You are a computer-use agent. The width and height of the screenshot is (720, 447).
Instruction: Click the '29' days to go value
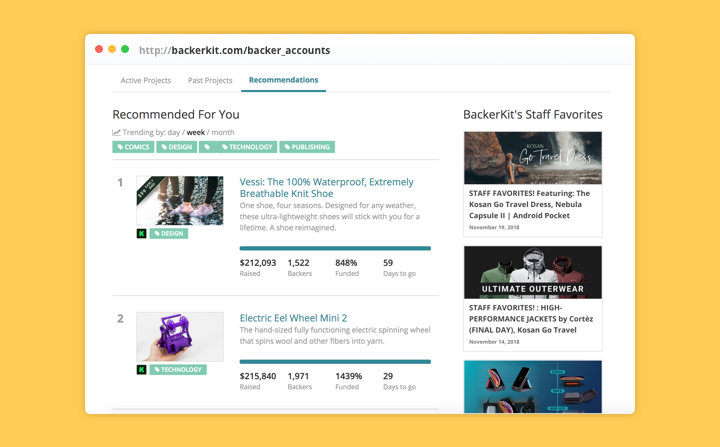[x=388, y=376]
